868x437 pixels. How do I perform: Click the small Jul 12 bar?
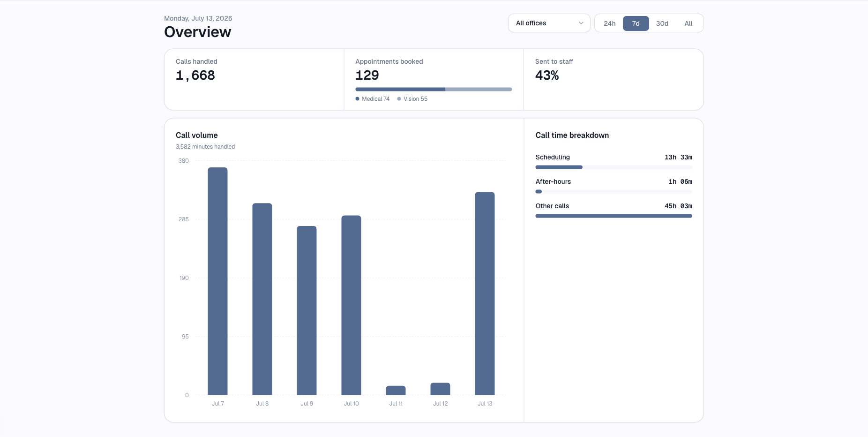(x=440, y=389)
